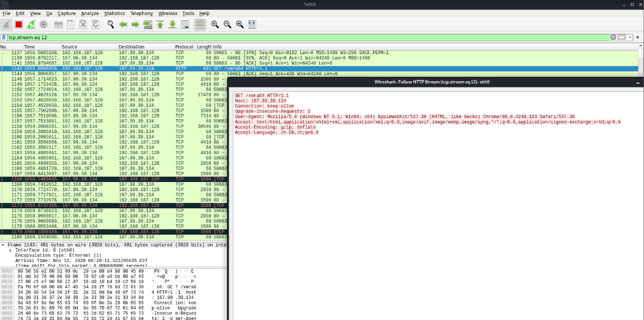Image resolution: width=644 pixels, height=320 pixels.
Task: Sort packets by Protocol column header
Action: pyautogui.click(x=184, y=47)
